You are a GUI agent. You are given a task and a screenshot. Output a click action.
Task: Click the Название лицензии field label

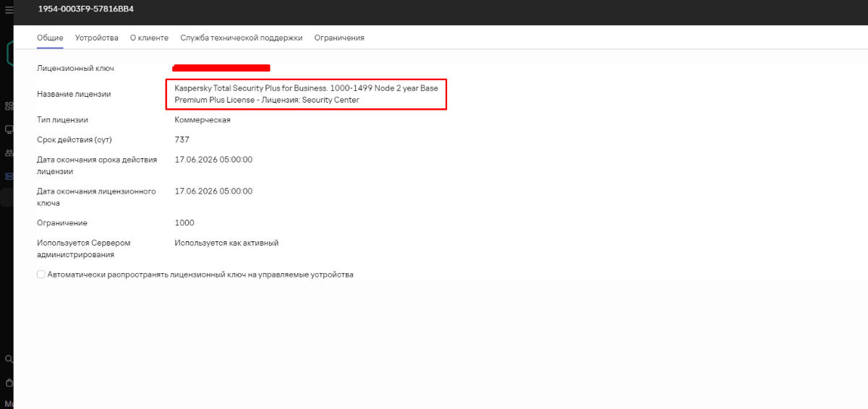point(74,94)
